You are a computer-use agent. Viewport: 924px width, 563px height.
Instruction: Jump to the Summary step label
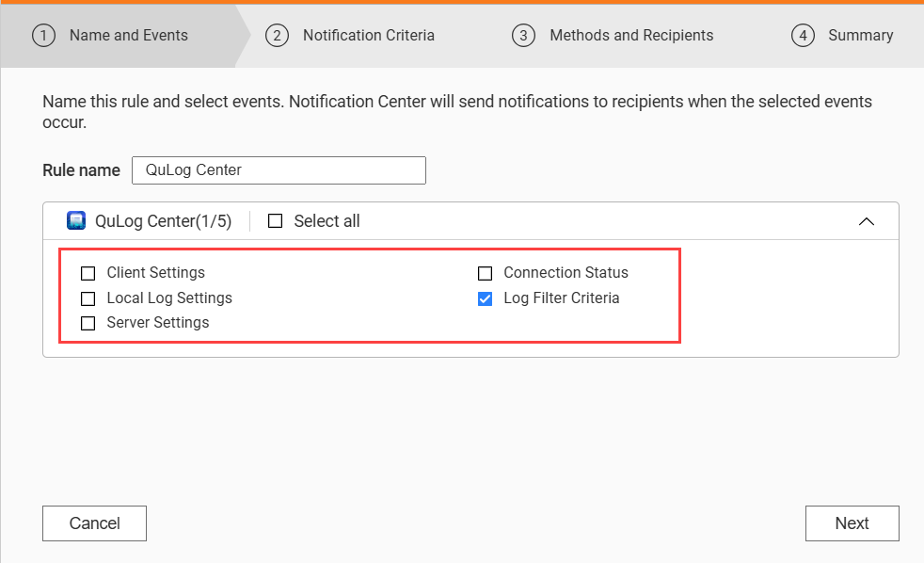tap(860, 36)
